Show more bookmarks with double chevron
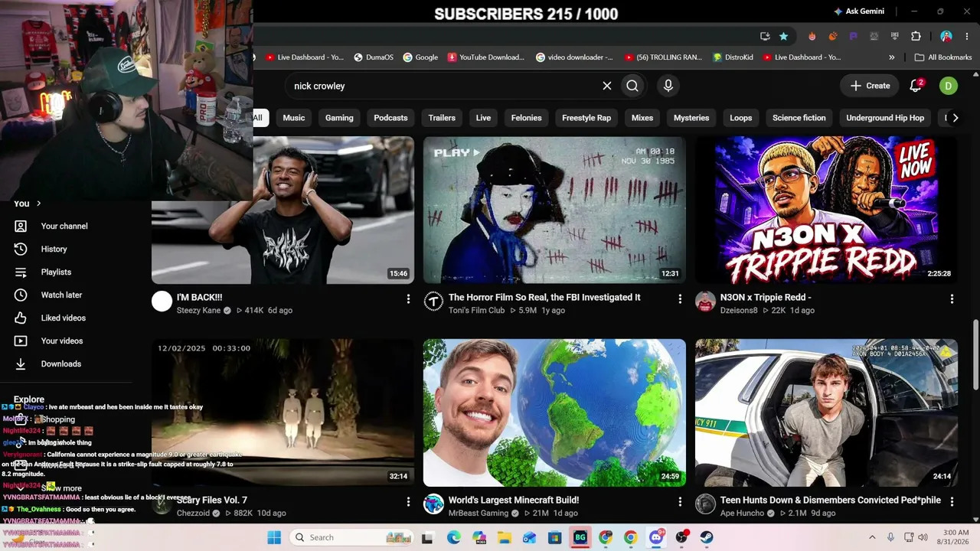The image size is (980, 551). coord(892,57)
